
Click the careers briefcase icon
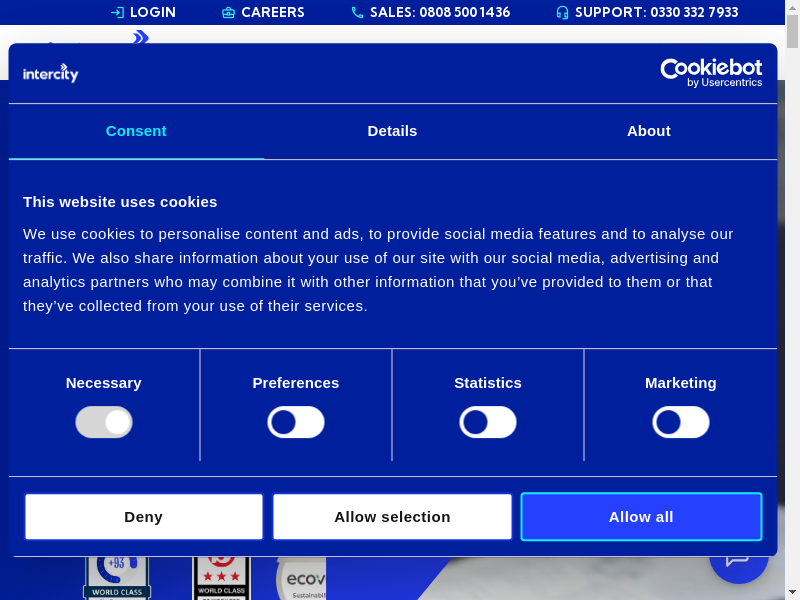point(228,13)
